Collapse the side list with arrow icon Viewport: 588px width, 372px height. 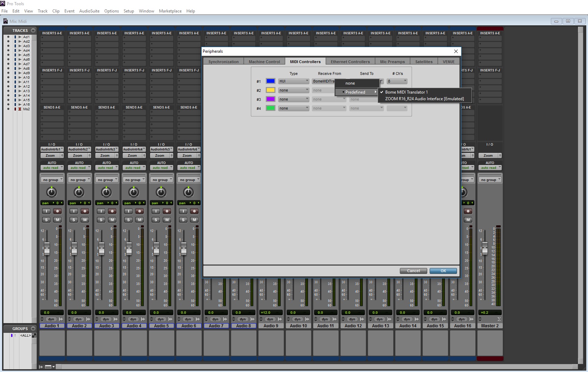point(41,367)
